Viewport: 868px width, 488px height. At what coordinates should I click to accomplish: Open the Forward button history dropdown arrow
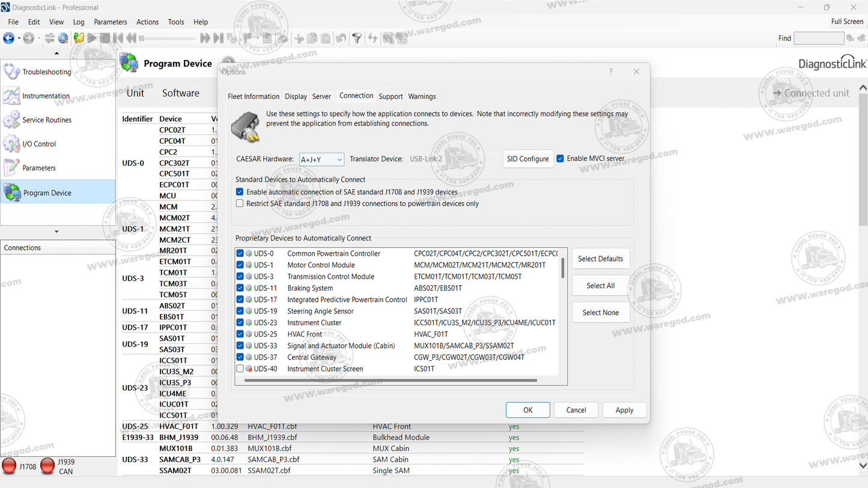38,38
